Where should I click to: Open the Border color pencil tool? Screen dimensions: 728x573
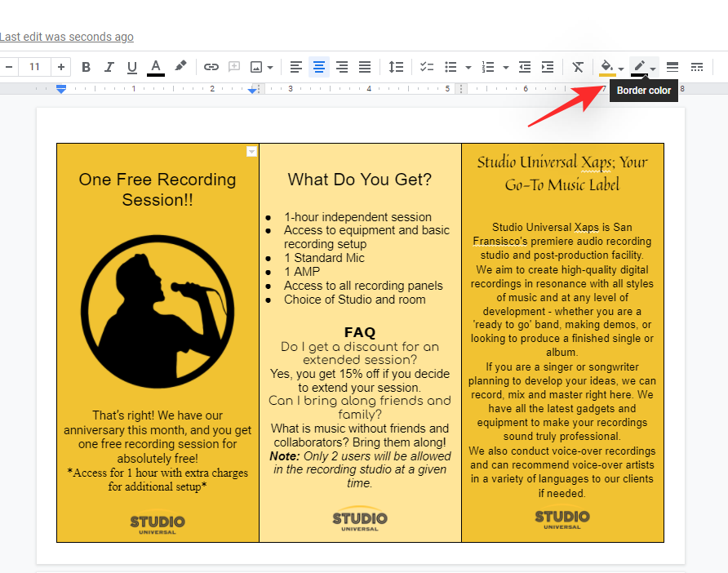(x=644, y=67)
